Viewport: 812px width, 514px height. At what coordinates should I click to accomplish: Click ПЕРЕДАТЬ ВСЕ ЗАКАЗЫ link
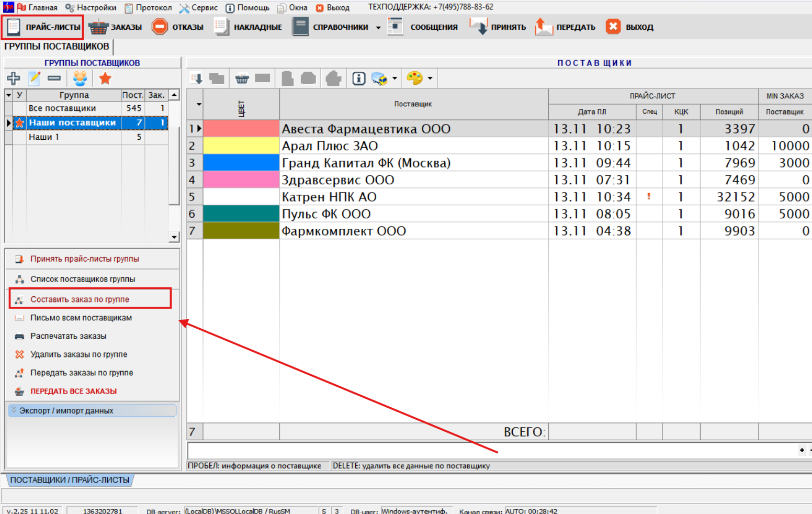tap(73, 391)
